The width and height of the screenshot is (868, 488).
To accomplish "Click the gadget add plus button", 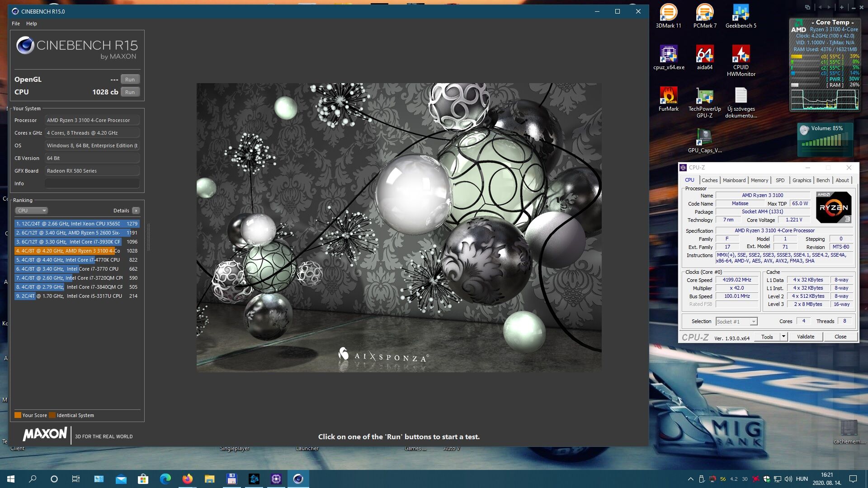I will pyautogui.click(x=842, y=7).
